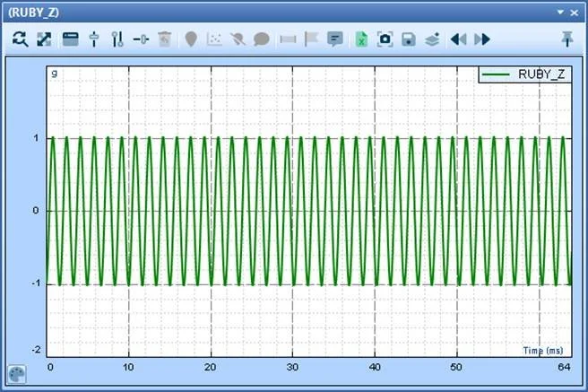Click the rewind double-arrow button
Viewport: 588px width, 392px height.
[459, 39]
